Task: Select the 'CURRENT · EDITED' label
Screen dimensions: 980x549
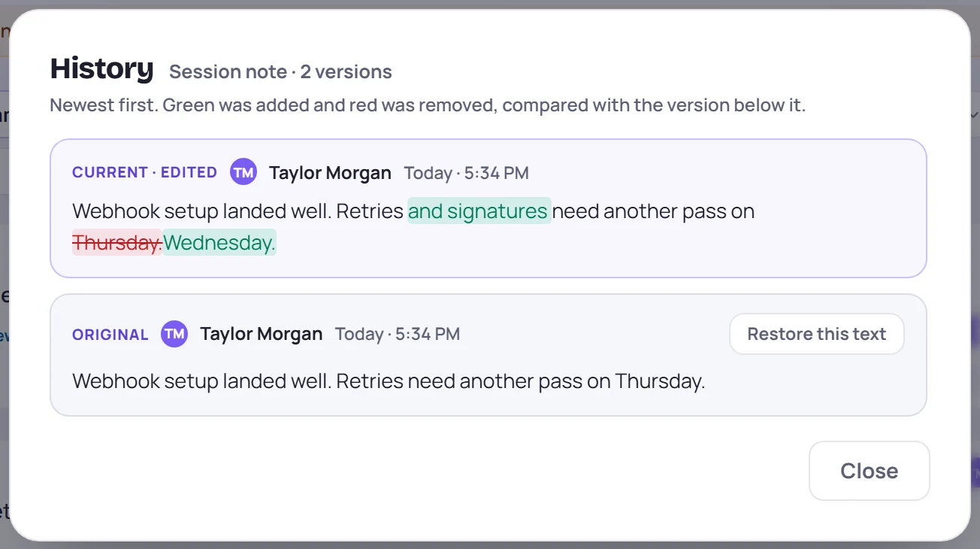Action: 144,172
